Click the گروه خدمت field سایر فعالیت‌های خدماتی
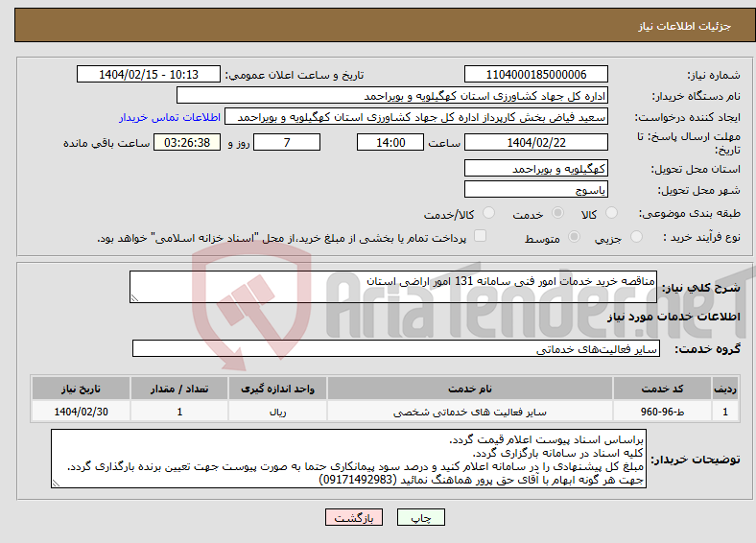Screen dimensions: 756x543 [x=396, y=348]
